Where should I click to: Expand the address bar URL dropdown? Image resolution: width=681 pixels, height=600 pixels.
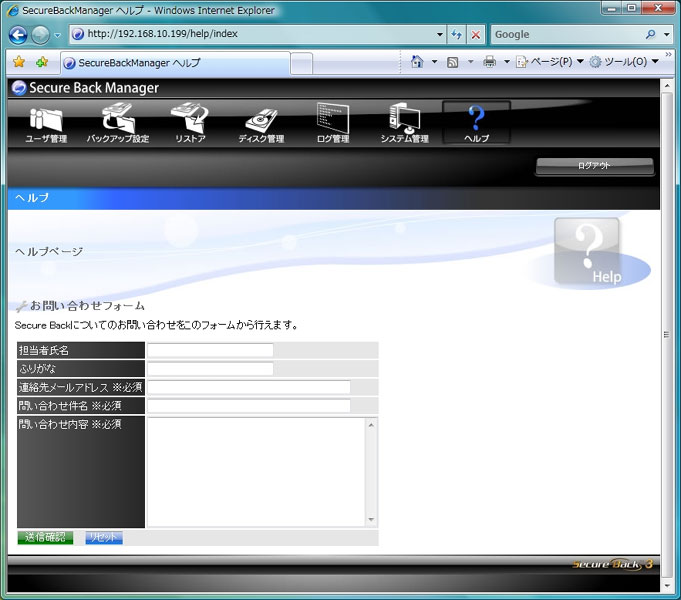(440, 34)
